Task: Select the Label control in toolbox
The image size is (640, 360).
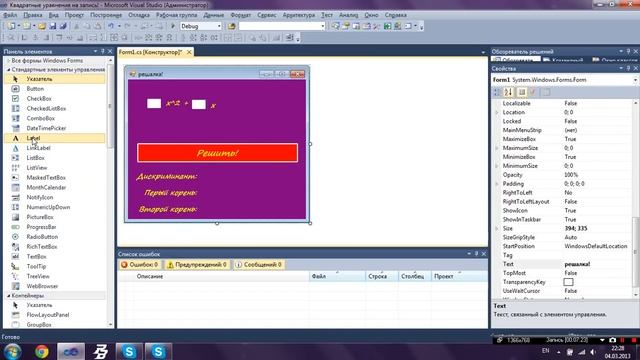Action: (x=33, y=138)
